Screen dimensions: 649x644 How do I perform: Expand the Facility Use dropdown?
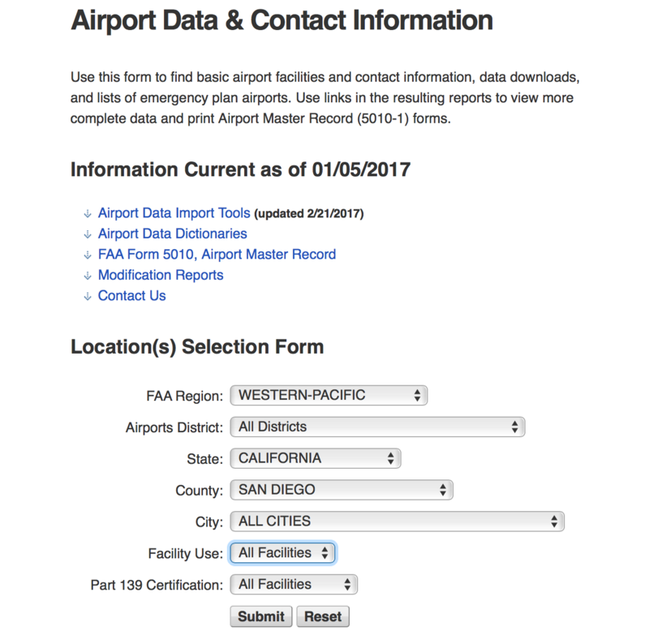[283, 553]
